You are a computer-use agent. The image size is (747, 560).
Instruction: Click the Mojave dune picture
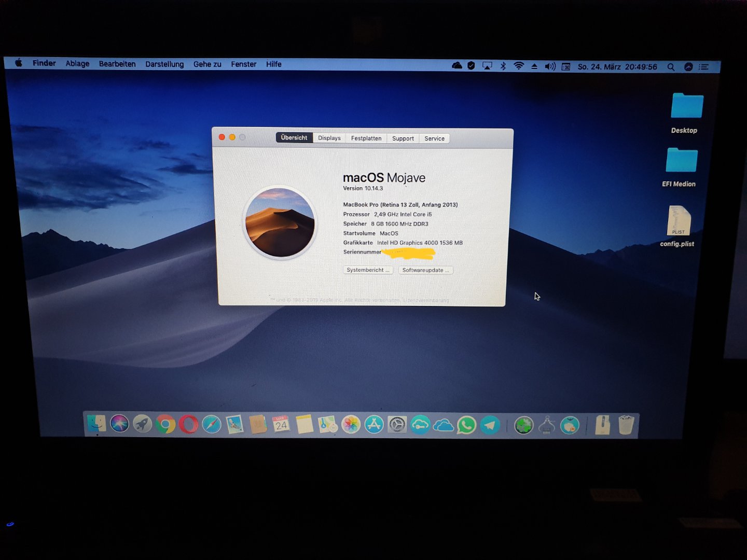pos(280,222)
